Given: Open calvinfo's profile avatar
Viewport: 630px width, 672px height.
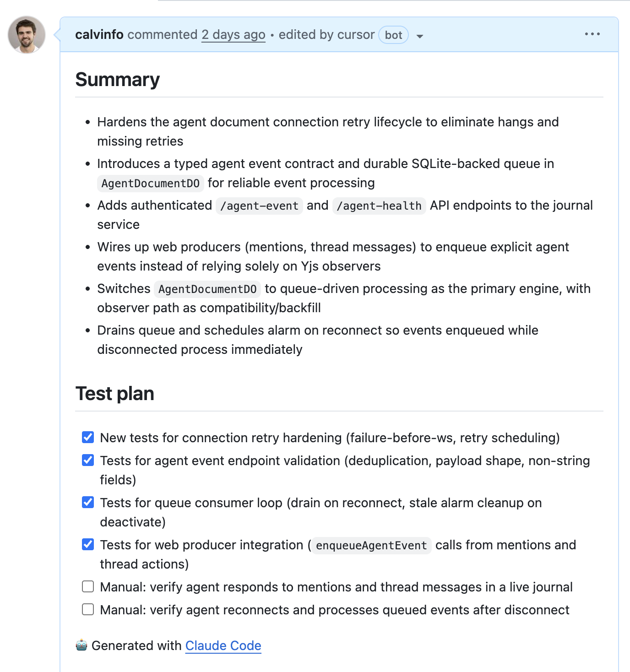Looking at the screenshot, I should 27,35.
